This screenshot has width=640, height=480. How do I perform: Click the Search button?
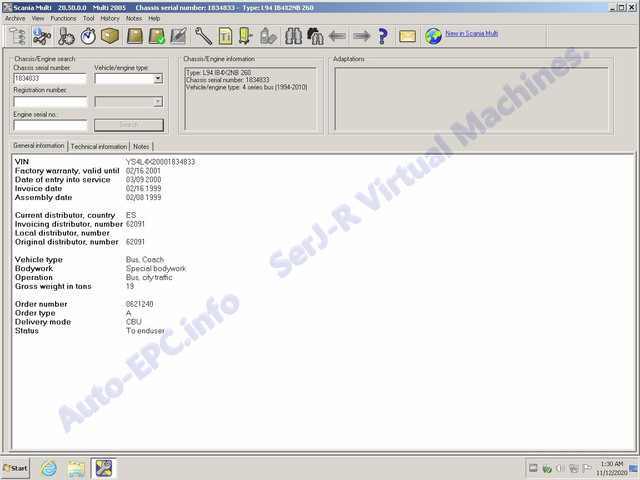(x=129, y=125)
